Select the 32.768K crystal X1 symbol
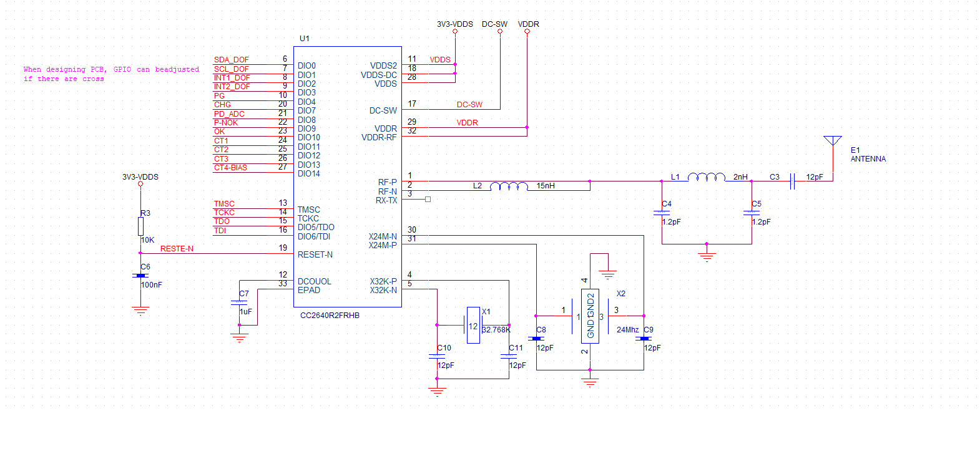The height and width of the screenshot is (459, 980). 473,325
